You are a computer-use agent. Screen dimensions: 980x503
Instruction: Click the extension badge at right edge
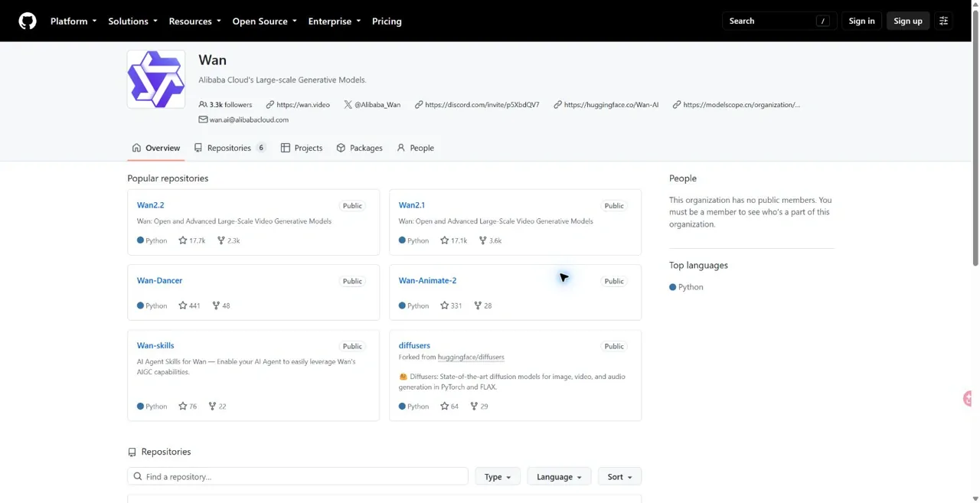[968, 398]
